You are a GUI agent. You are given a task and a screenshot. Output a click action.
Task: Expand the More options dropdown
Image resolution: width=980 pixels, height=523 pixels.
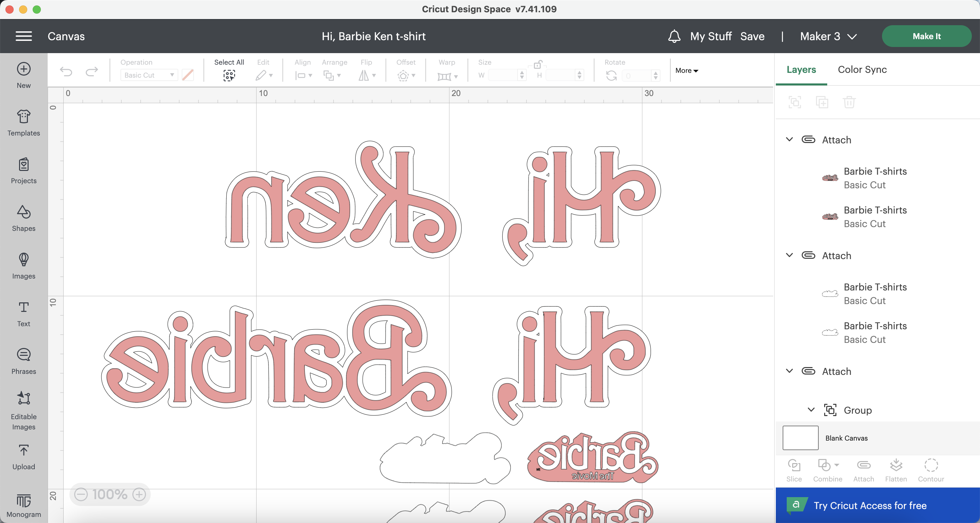[686, 70]
